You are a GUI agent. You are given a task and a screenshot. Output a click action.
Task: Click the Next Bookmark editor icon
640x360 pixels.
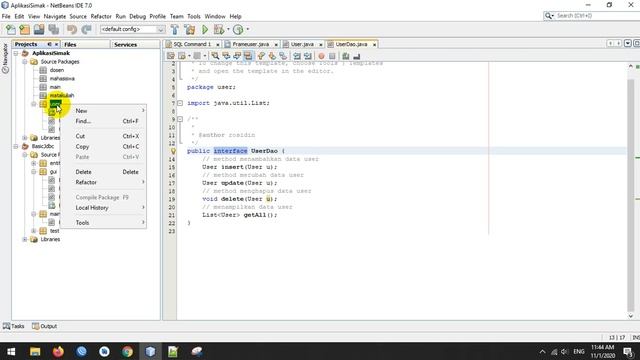click(272, 56)
